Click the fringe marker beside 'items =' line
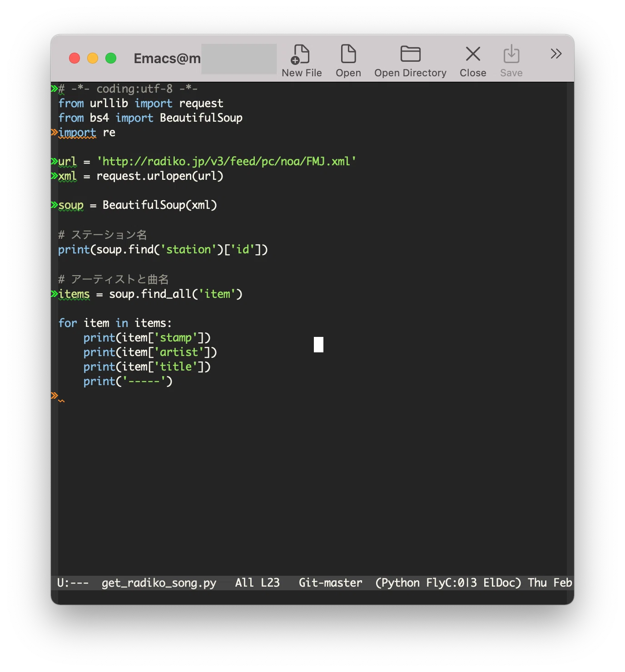The width and height of the screenshot is (625, 672). click(x=55, y=294)
